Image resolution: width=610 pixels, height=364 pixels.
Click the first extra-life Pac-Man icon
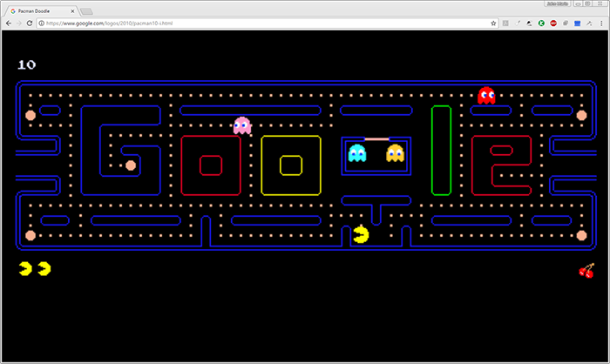tap(25, 269)
